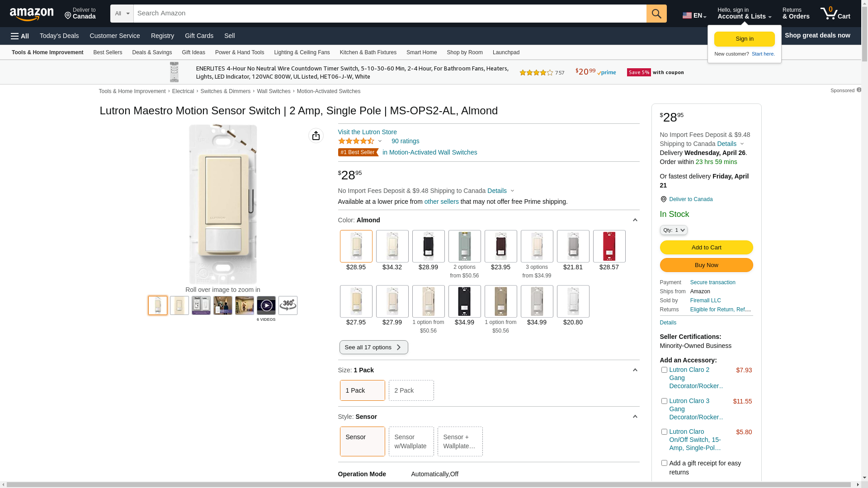Visit the Lutron Store link
This screenshot has height=488, width=868.
point(367,132)
